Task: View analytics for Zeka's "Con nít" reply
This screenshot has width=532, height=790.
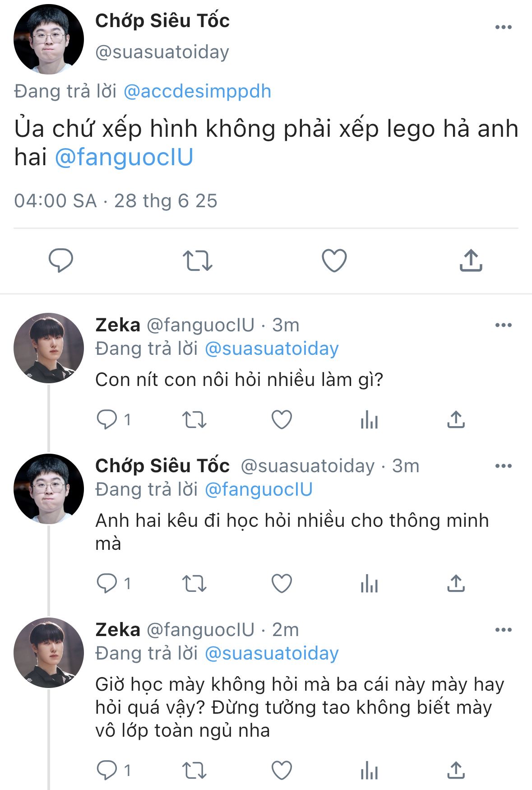Action: pos(369,420)
